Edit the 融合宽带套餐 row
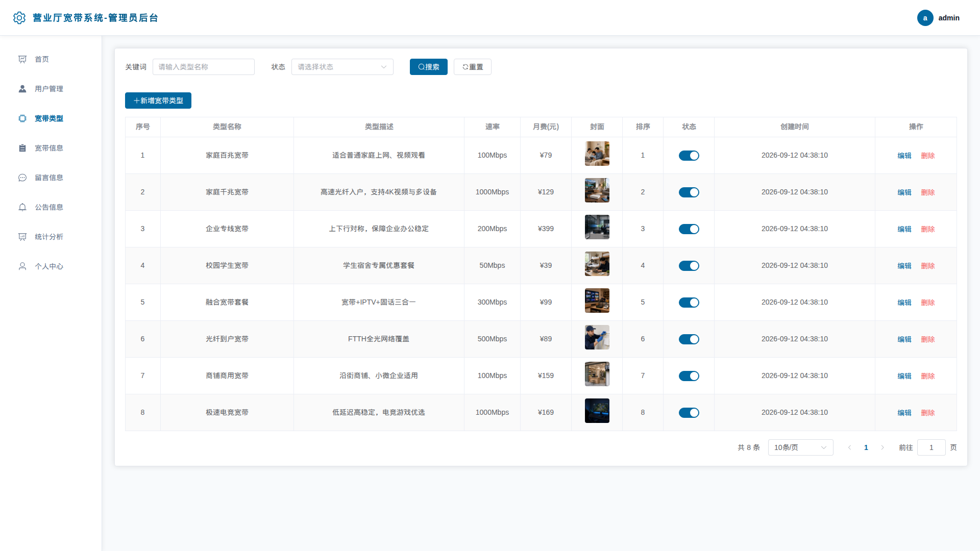Screen dimensions: 980x551 pos(904,303)
